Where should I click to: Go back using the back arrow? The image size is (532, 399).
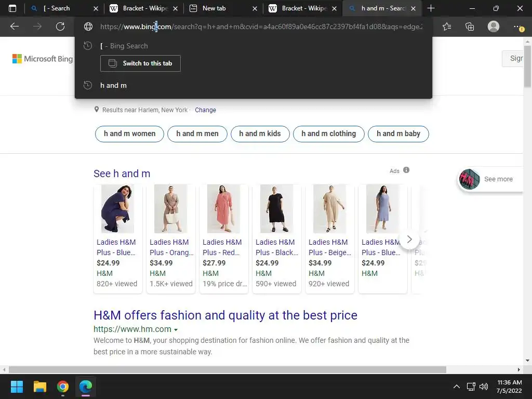click(x=14, y=26)
